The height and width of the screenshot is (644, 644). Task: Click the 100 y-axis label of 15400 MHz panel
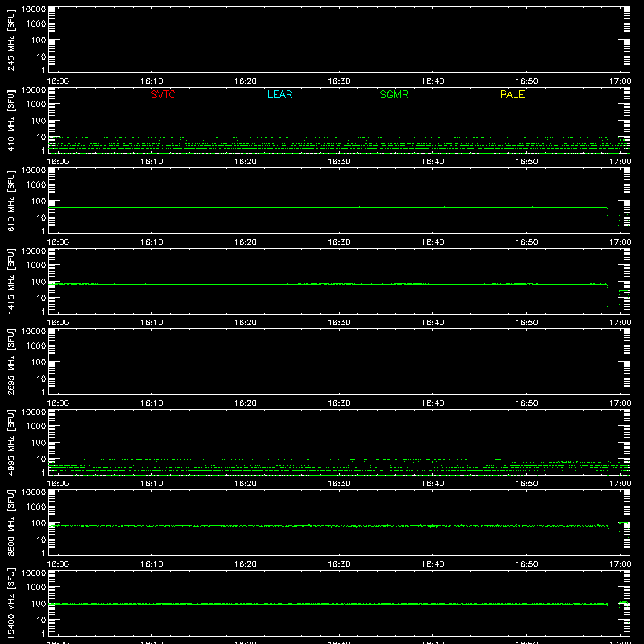coord(39,604)
